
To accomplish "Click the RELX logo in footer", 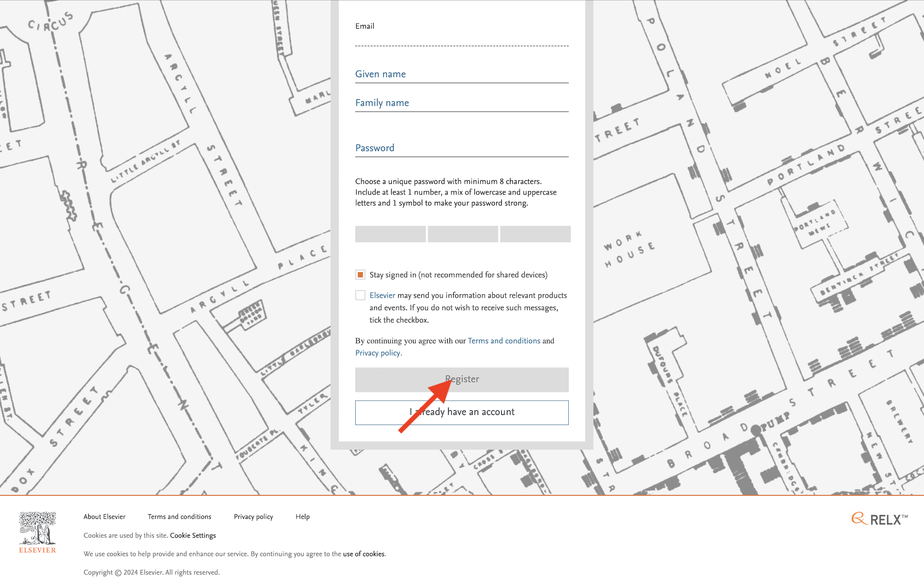I will [880, 519].
